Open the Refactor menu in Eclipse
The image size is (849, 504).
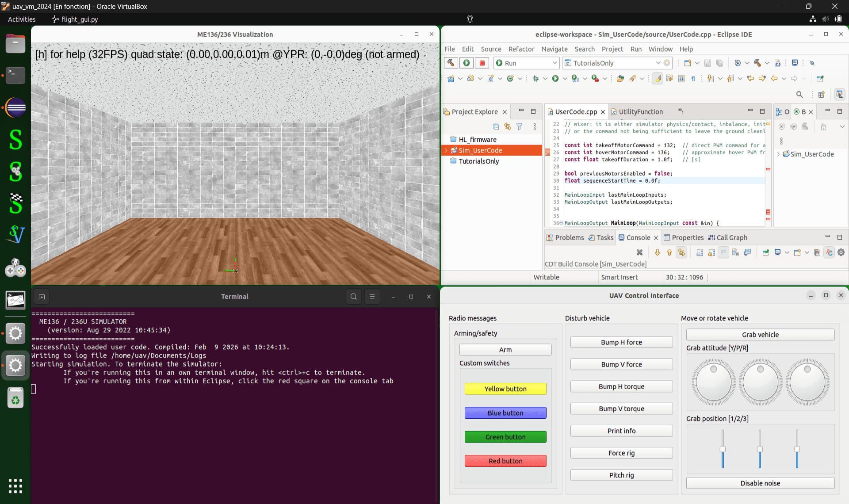[x=521, y=49]
